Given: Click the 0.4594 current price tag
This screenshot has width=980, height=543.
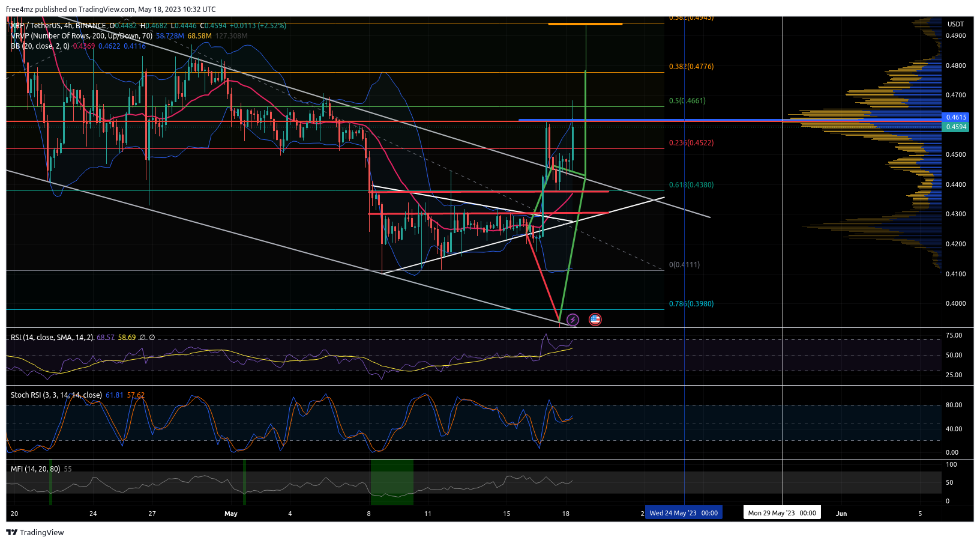Looking at the screenshot, I should coord(957,127).
